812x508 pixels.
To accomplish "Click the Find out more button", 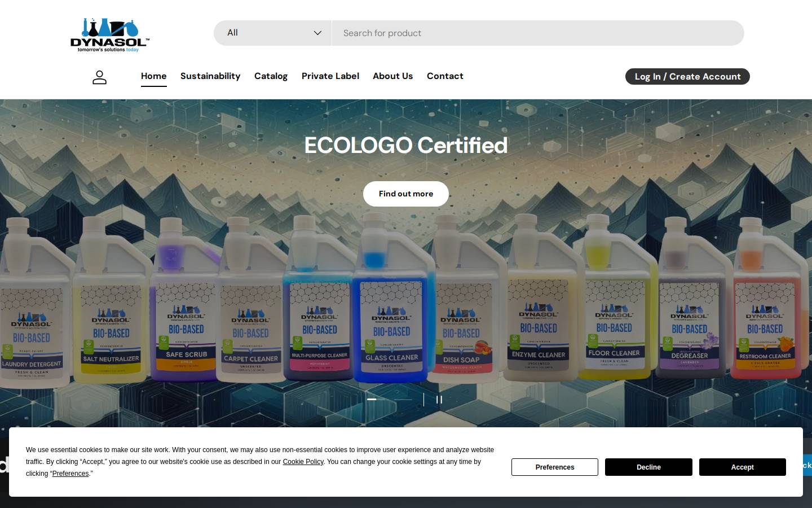I will [406, 194].
